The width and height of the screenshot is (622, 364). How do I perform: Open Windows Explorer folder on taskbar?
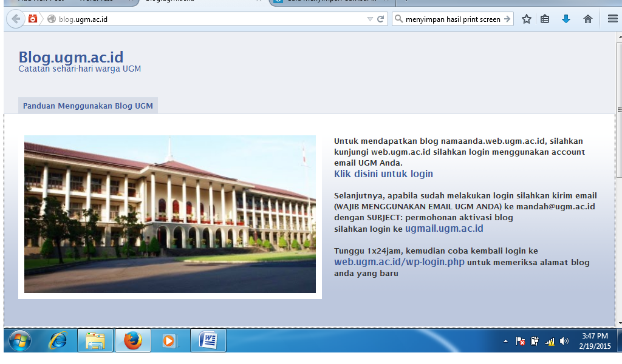tap(95, 340)
